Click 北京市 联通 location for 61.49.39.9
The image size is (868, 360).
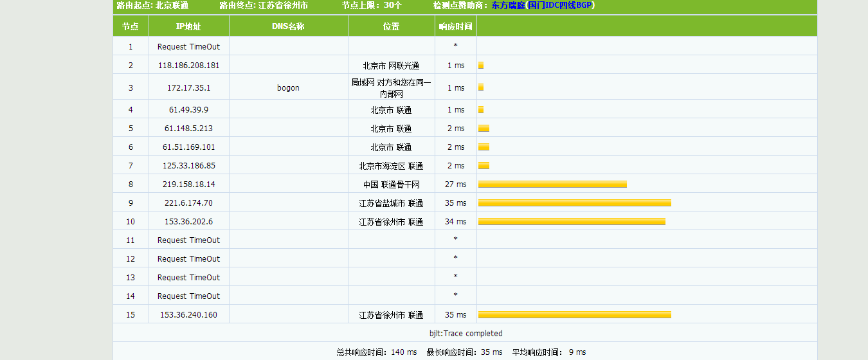[391, 110]
